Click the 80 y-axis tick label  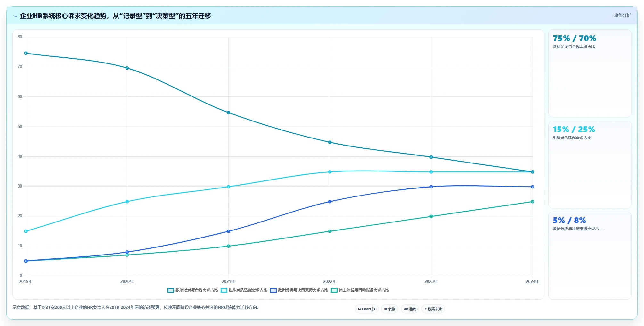(x=20, y=37)
